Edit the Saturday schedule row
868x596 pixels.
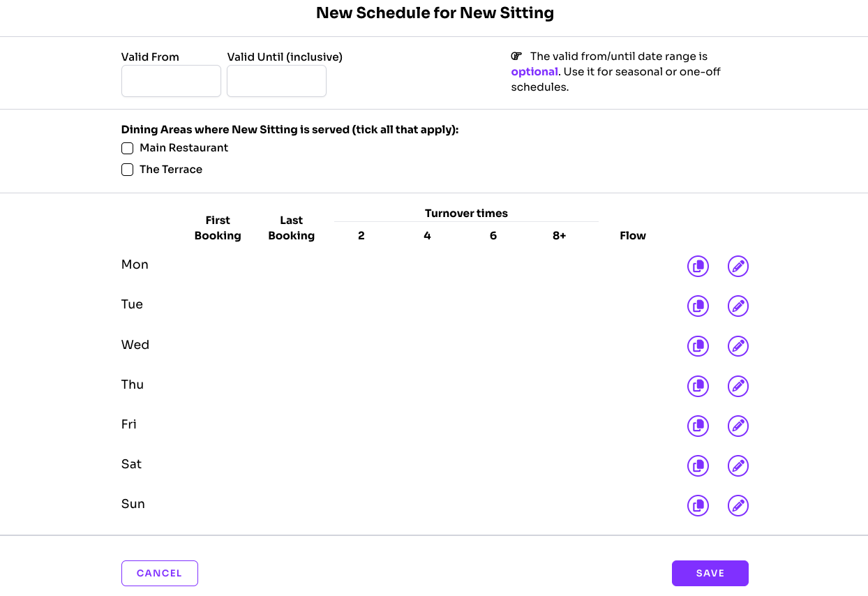(738, 465)
